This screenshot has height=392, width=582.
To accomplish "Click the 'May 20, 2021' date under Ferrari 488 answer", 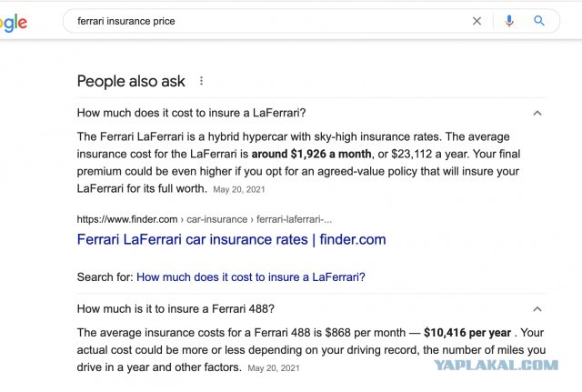I will point(274,368).
